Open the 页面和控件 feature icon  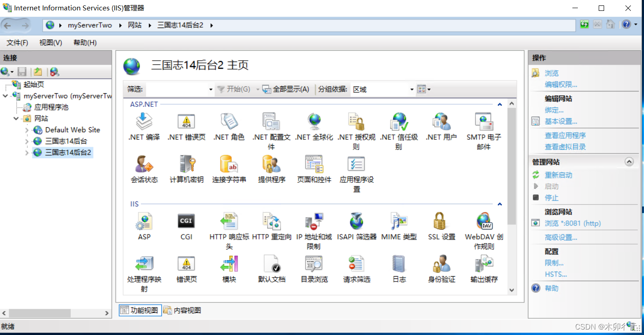[314, 164]
